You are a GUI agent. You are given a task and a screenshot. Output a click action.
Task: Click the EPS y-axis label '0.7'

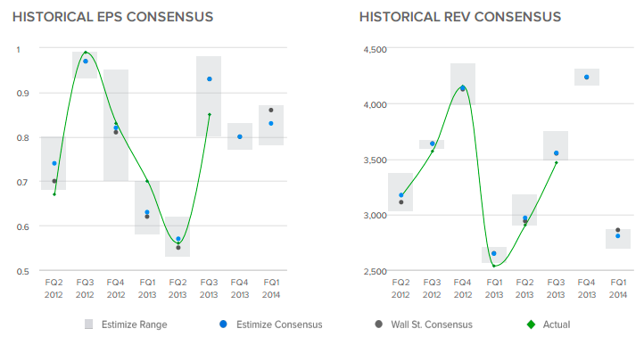(x=22, y=183)
